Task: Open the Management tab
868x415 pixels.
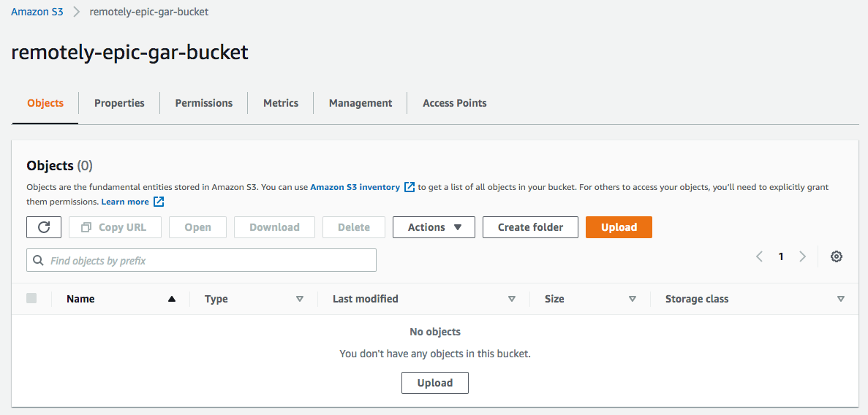Action: coord(361,103)
